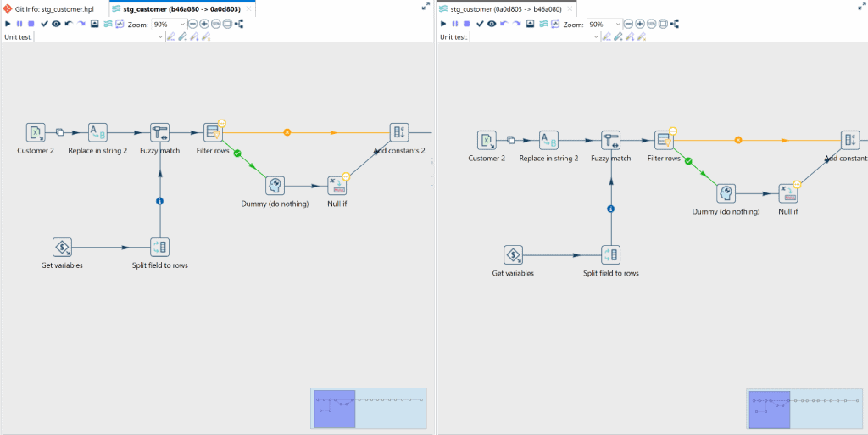Screen dimensions: 868x435
Task: Select Dummy (do nothing) transform, left pane
Action: point(275,186)
